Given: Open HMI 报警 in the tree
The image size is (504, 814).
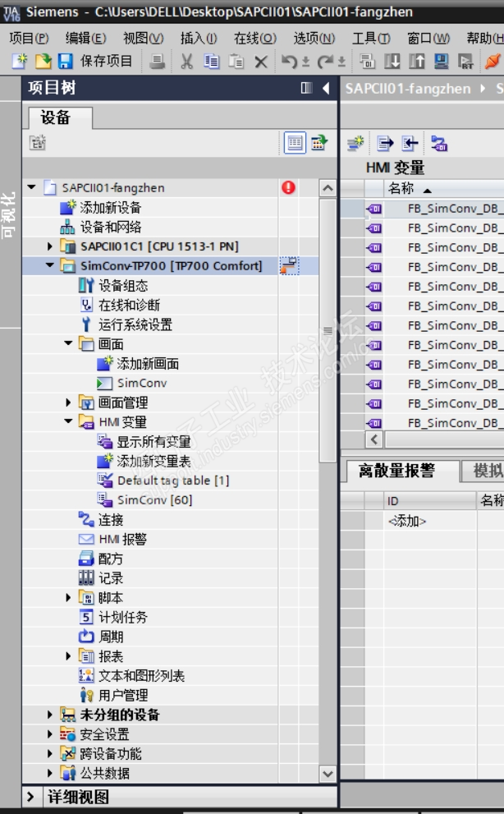Looking at the screenshot, I should pos(122,540).
